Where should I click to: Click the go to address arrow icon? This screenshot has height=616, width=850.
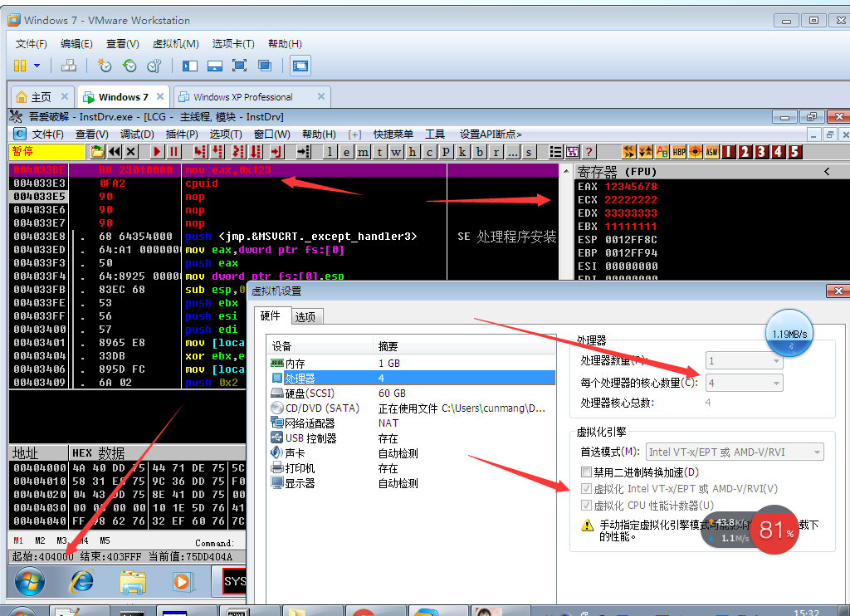coord(304,152)
